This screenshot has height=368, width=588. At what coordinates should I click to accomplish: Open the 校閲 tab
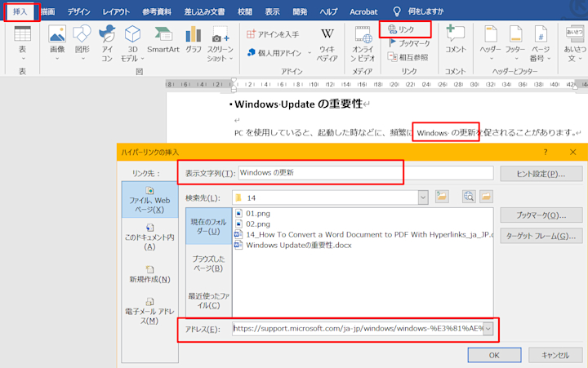[245, 11]
